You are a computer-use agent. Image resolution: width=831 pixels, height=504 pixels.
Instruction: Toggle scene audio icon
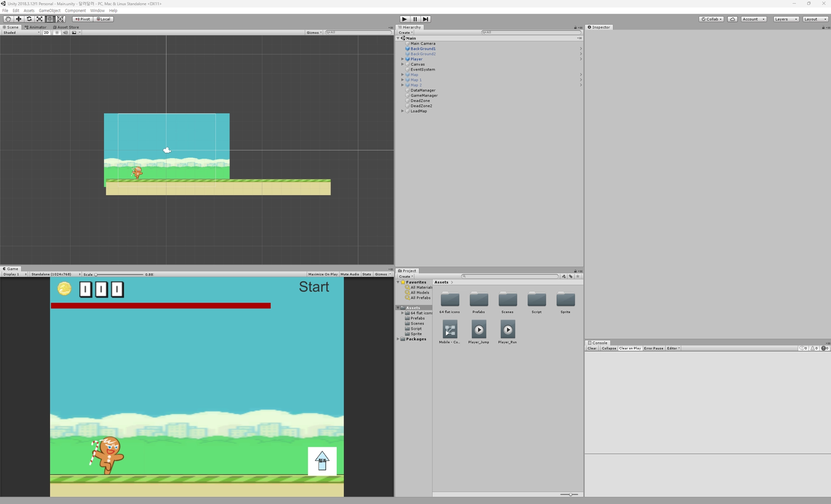[x=65, y=32]
